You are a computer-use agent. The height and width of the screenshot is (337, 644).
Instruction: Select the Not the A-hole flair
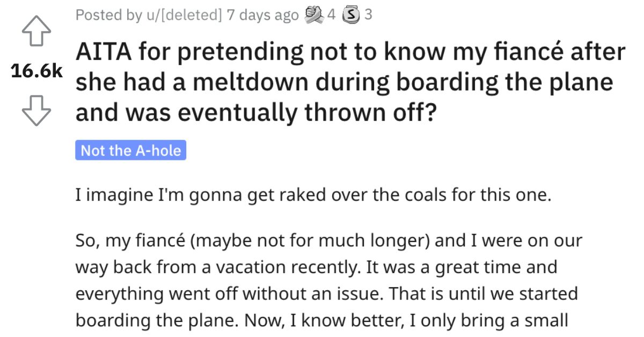130,150
